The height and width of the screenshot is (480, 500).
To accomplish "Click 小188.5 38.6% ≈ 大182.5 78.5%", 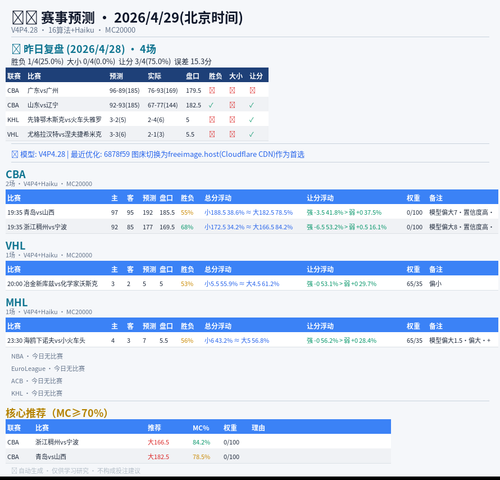I will pyautogui.click(x=248, y=212).
